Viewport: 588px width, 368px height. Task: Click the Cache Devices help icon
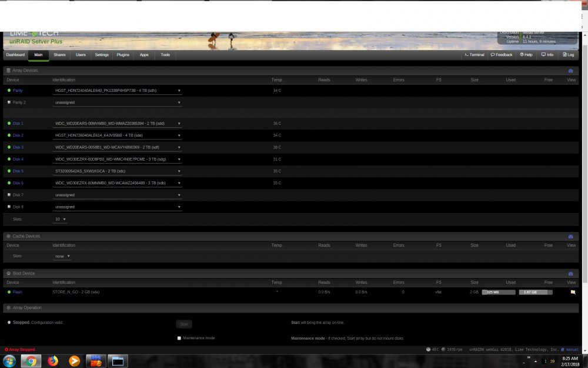tap(571, 237)
